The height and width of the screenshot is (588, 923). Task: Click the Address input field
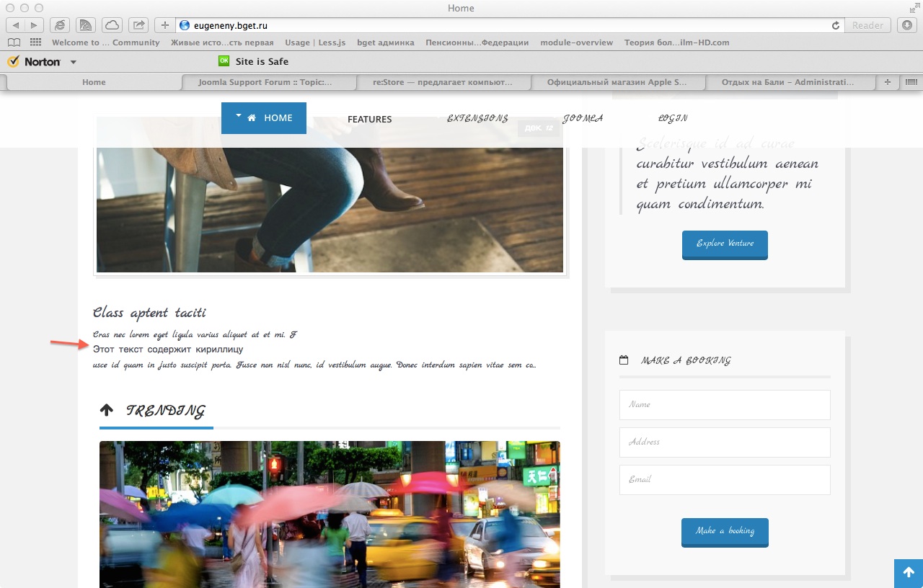tap(725, 442)
